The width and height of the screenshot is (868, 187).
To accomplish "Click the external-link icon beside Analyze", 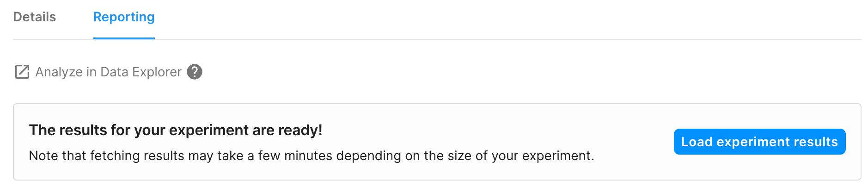I will click(x=22, y=72).
